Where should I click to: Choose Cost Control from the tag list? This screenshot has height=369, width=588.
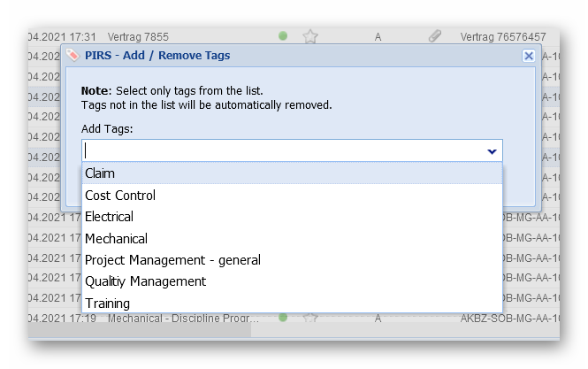click(x=120, y=196)
